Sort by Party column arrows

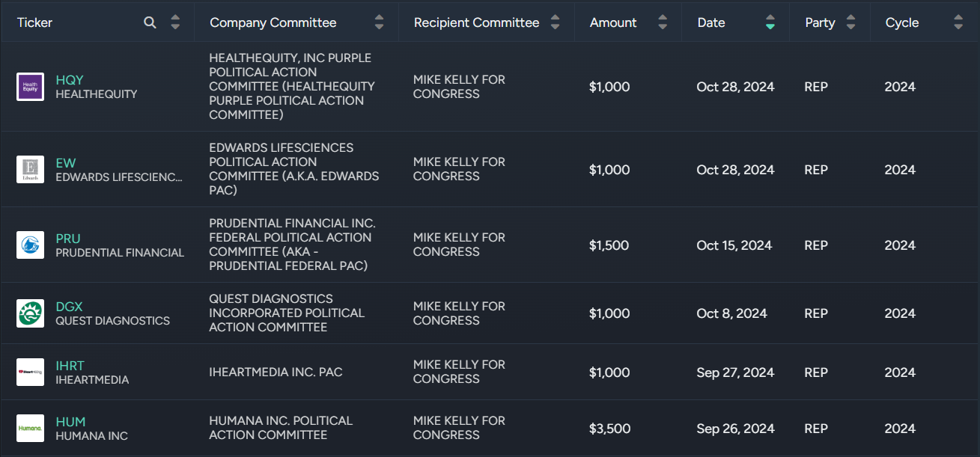pos(850,22)
